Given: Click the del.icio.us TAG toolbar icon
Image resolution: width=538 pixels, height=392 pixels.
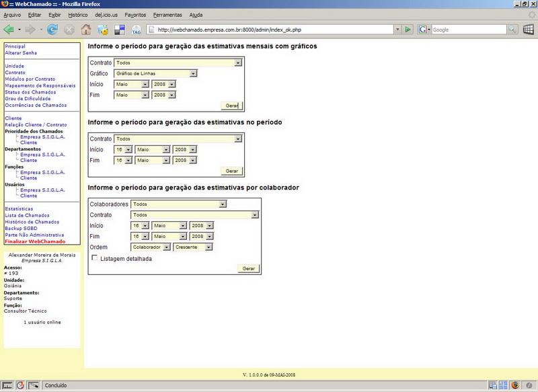Looking at the screenshot, I should click(137, 30).
